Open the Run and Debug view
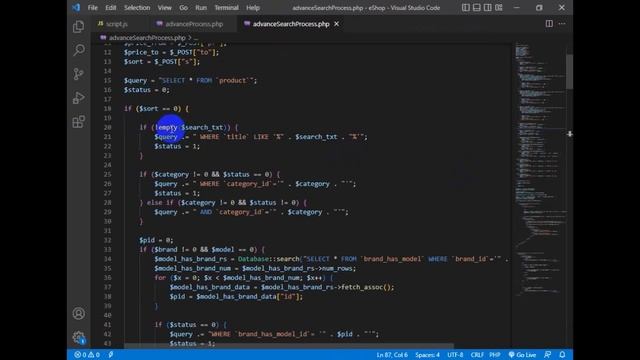The height and width of the screenshot is (360, 640). [78, 98]
